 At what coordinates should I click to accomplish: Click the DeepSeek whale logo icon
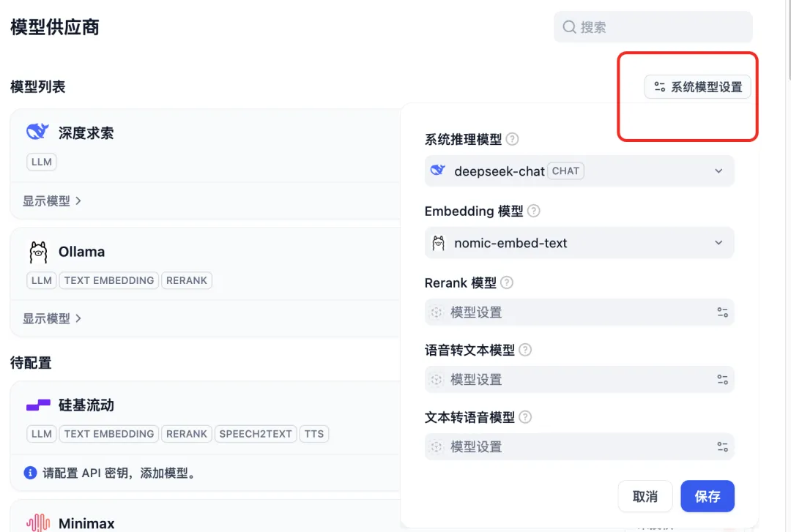click(37, 132)
